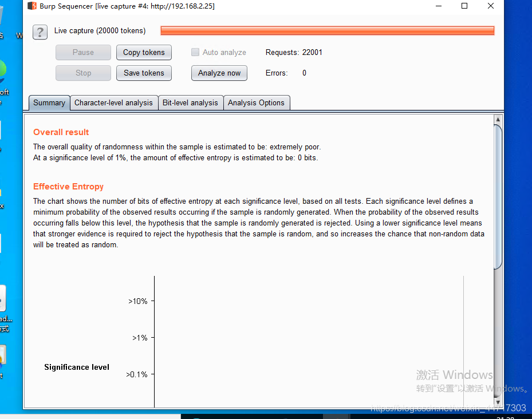Click the Burp Suite logo in title bar
The image size is (532, 419).
(32, 6)
